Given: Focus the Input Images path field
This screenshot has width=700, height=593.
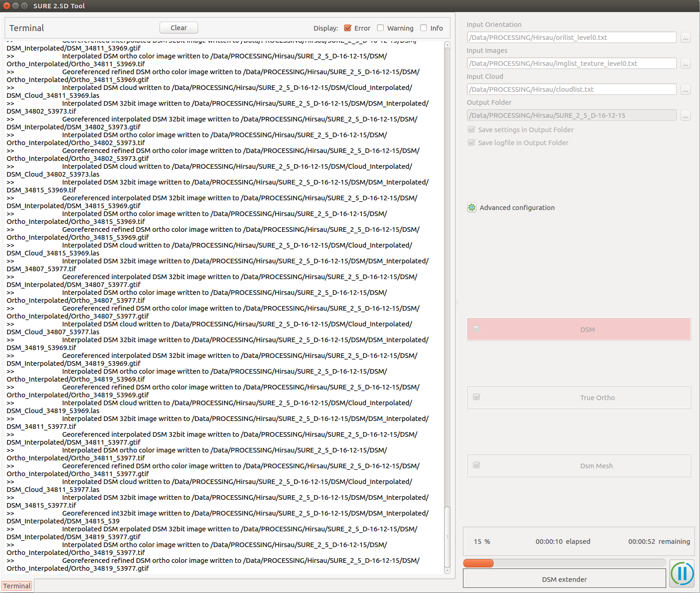Looking at the screenshot, I should [x=572, y=64].
